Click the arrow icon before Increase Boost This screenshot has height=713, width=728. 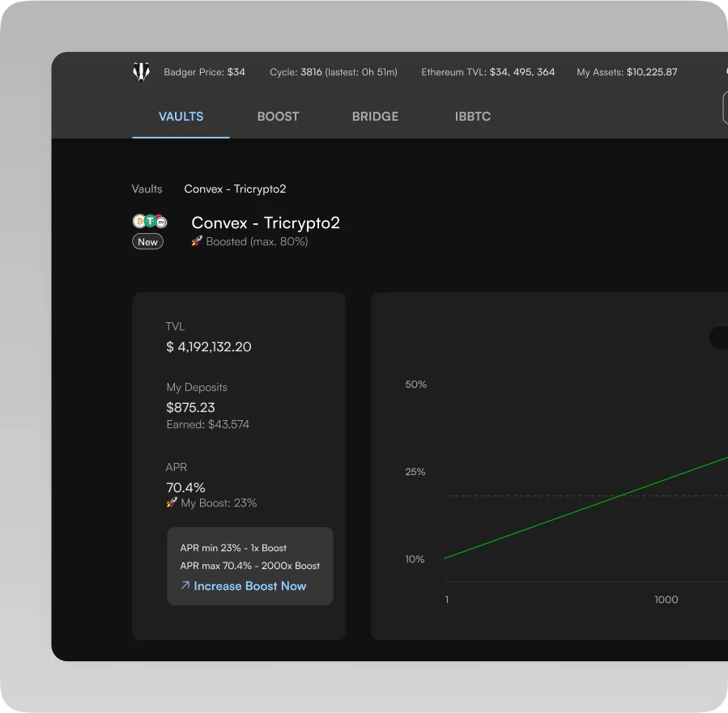pyautogui.click(x=185, y=585)
